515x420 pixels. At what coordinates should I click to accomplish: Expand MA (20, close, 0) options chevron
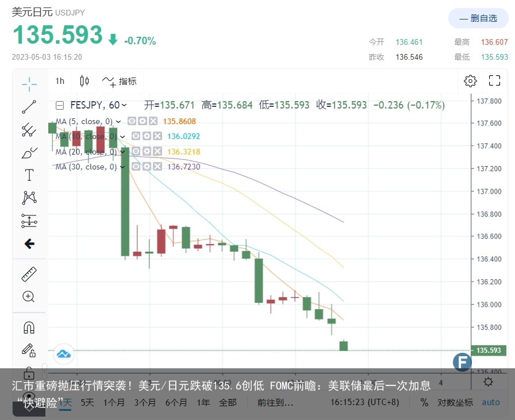point(122,152)
